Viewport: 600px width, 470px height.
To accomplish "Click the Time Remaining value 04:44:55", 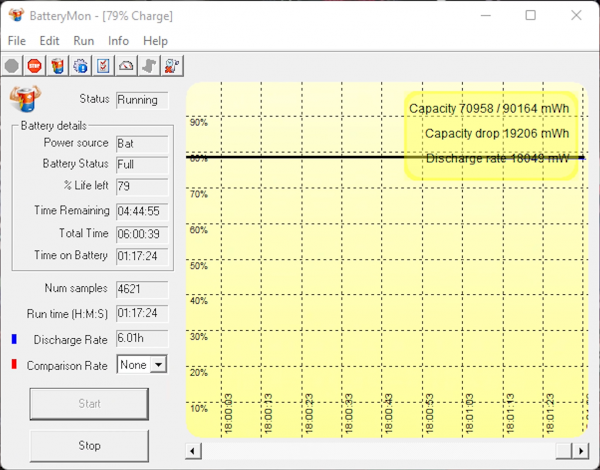I will click(142, 211).
